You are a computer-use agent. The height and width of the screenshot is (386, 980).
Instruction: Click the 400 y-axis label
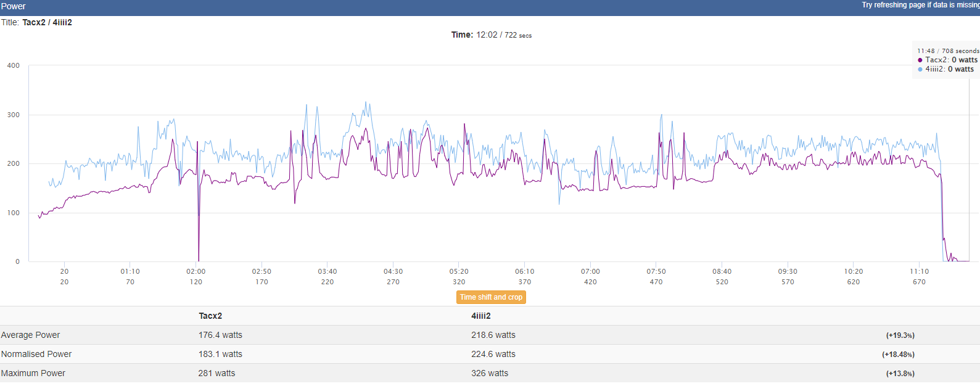[x=14, y=65]
